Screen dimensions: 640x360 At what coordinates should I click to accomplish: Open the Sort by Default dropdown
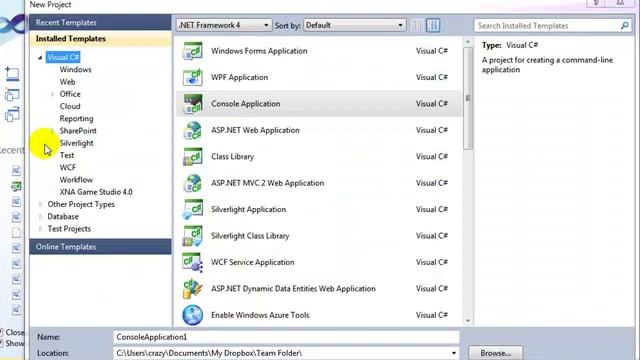[355, 25]
